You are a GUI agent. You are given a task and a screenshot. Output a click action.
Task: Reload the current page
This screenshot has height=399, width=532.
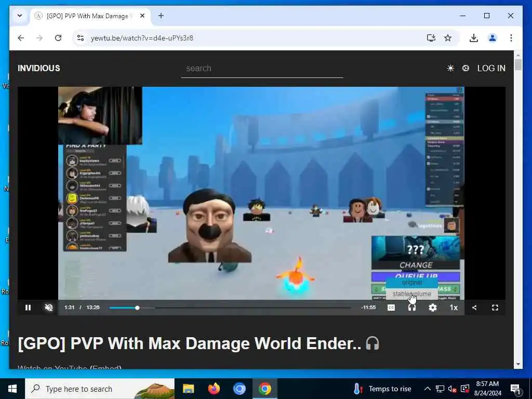pos(58,38)
